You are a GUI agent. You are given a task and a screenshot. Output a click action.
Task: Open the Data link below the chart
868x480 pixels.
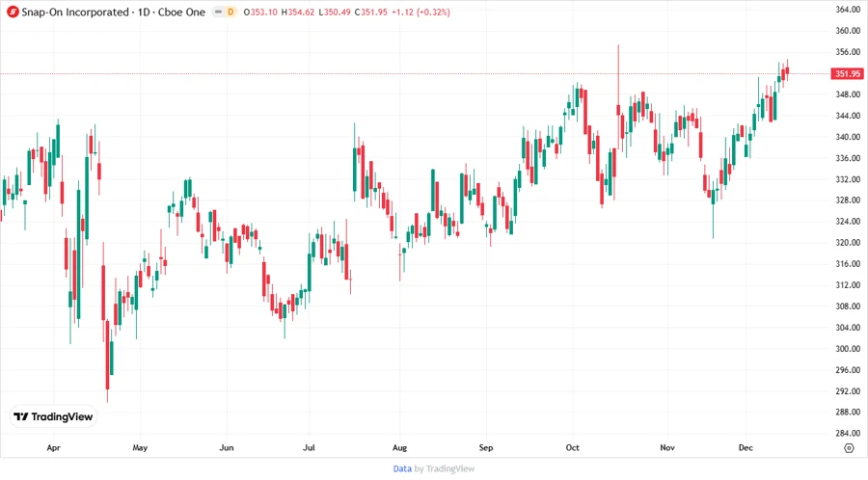402,469
